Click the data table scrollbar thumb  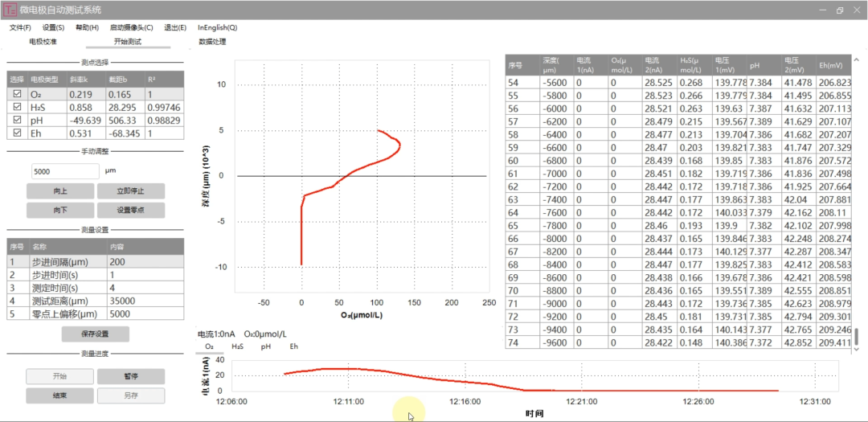(857, 336)
